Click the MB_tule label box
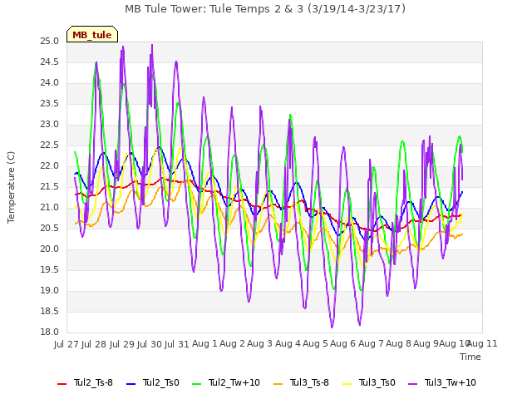Screen dimensions: 532x399 coord(92,34)
